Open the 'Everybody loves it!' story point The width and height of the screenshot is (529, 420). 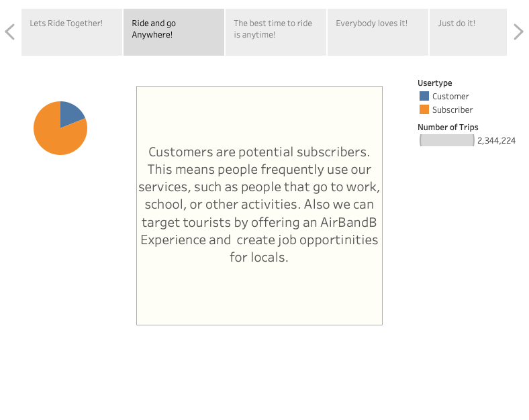pyautogui.click(x=377, y=32)
